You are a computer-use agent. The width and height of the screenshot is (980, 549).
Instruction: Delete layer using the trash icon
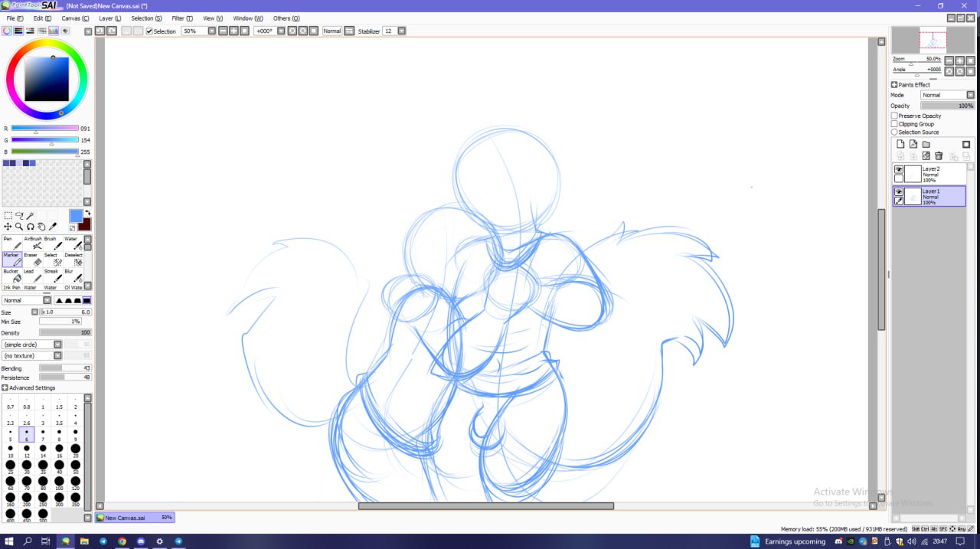[x=939, y=156]
